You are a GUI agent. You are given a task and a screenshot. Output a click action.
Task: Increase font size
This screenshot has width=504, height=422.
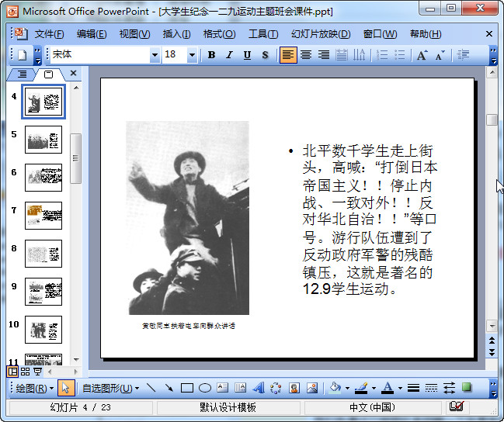coord(422,55)
